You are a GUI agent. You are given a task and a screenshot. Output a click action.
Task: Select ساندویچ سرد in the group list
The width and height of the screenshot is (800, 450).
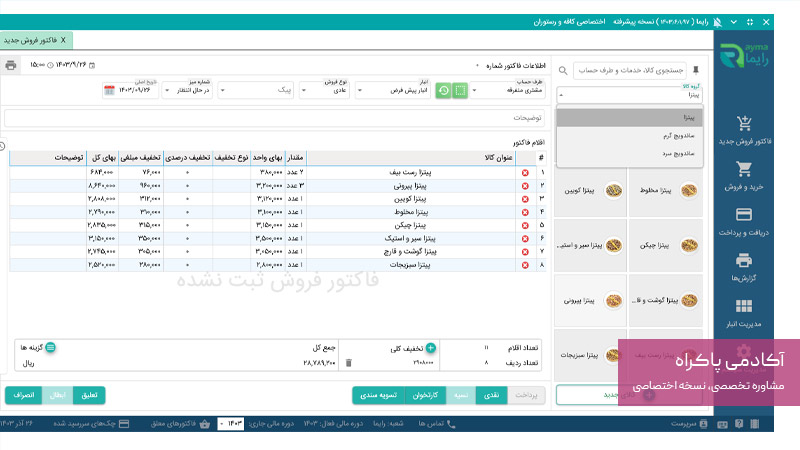630,153
